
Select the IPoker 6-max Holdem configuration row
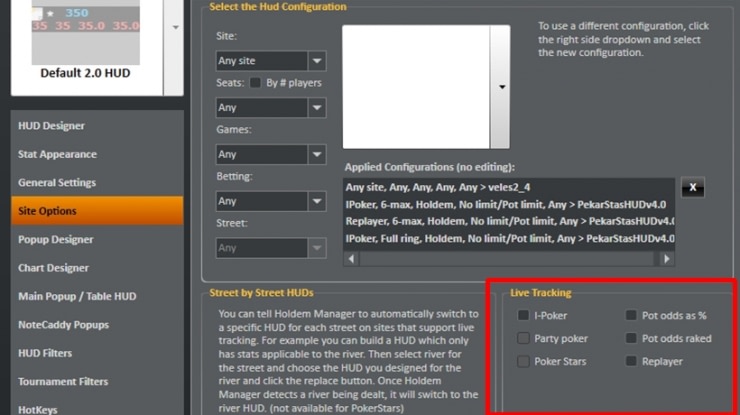tap(509, 204)
